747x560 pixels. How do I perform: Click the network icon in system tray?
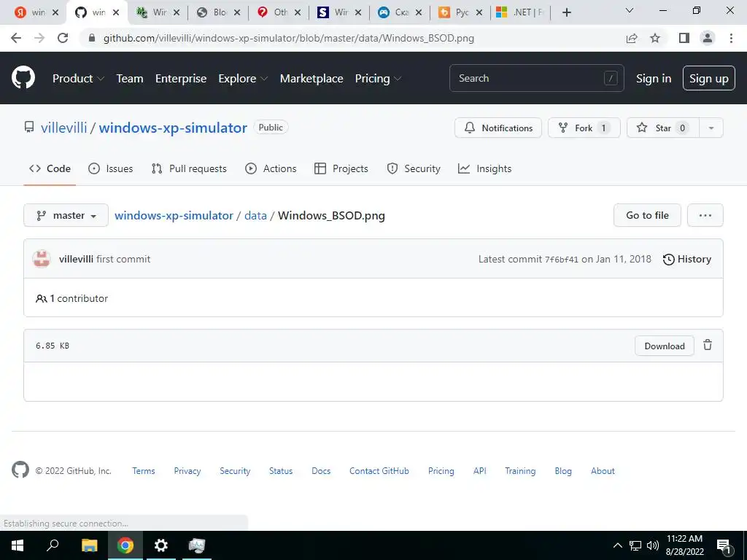tap(635, 545)
